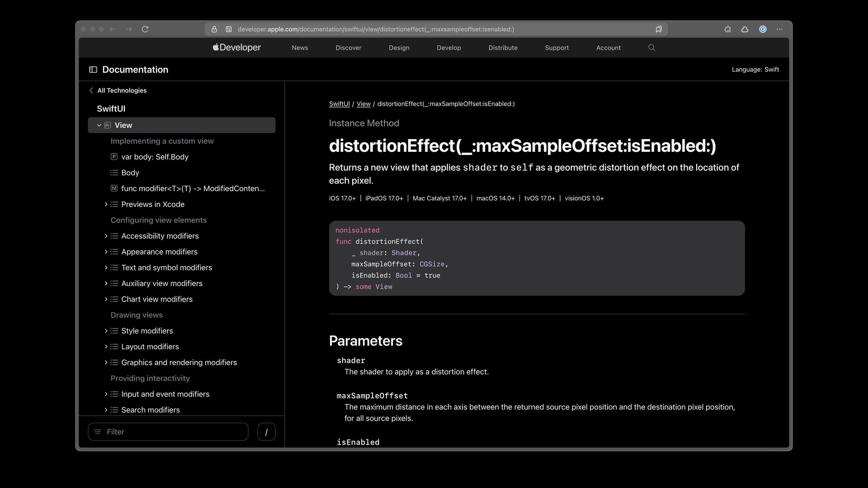
Task: Expand Accessibility modifiers
Action: [x=106, y=236]
